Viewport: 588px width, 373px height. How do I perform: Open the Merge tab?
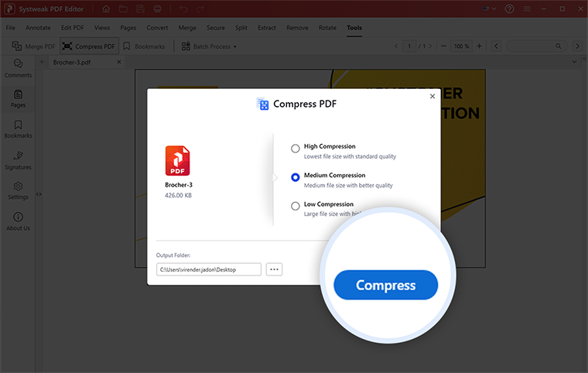coord(187,28)
